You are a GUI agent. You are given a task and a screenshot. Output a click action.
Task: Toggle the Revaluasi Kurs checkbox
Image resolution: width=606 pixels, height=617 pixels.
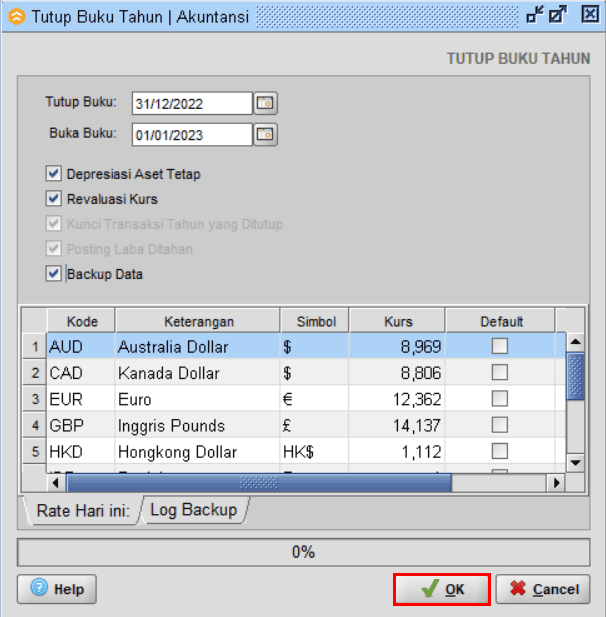tap(54, 199)
